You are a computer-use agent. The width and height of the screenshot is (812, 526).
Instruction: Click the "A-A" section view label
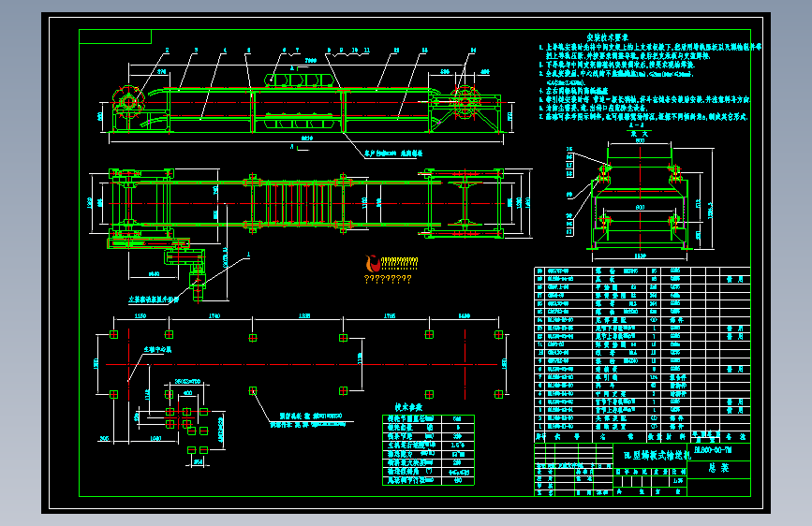(635, 125)
